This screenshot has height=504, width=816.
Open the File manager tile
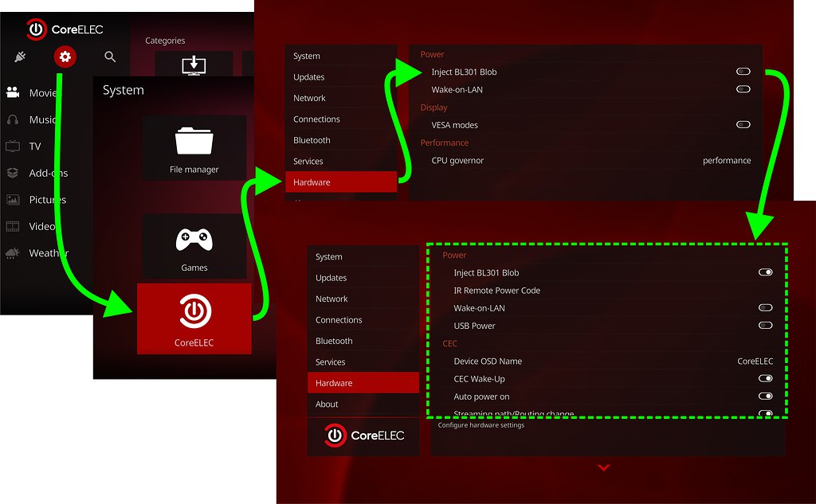[194, 148]
